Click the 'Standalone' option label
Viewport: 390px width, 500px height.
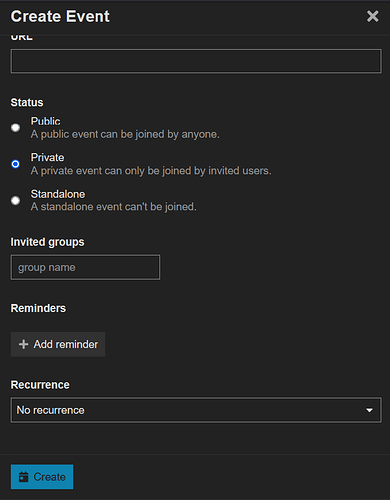pyautogui.click(x=58, y=194)
